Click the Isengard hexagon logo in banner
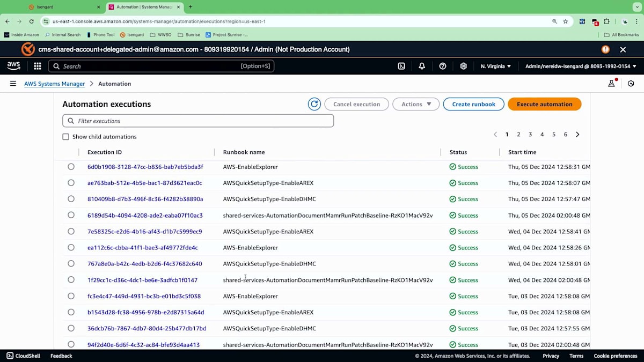644x362 pixels. point(28,49)
